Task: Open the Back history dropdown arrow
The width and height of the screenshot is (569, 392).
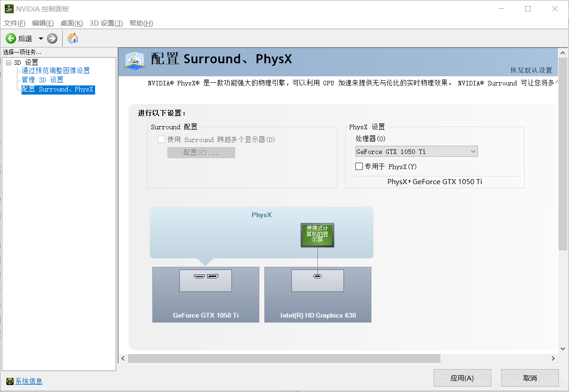Action: pos(41,39)
